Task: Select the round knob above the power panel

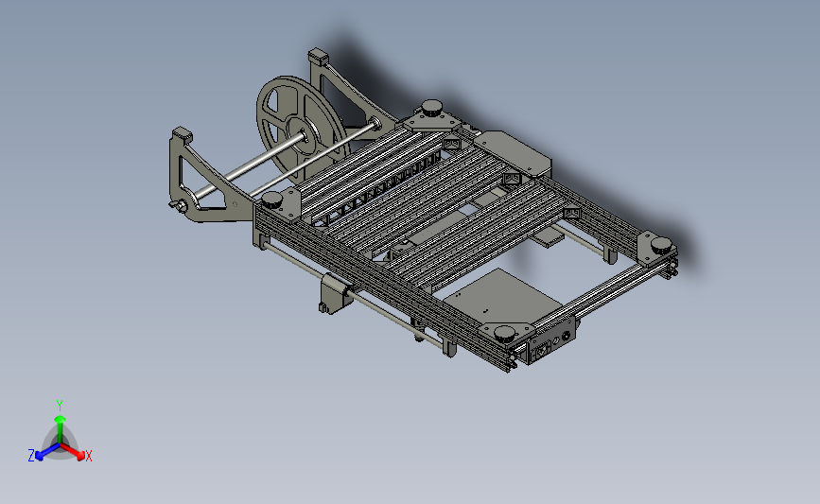Action: tap(505, 333)
